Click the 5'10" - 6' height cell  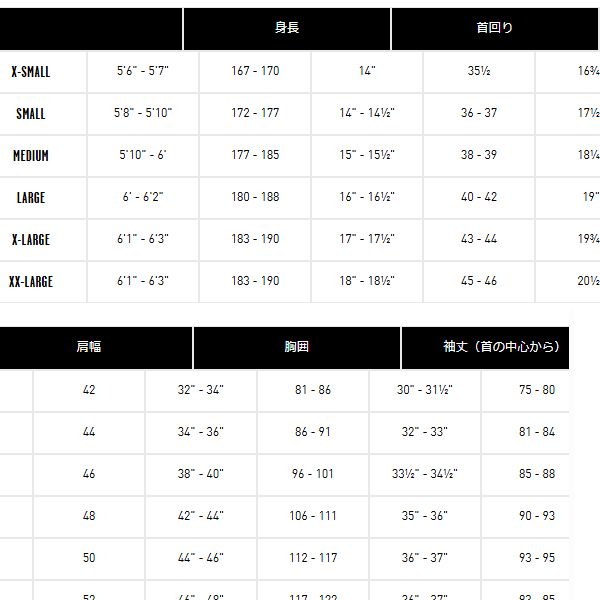tap(143, 156)
